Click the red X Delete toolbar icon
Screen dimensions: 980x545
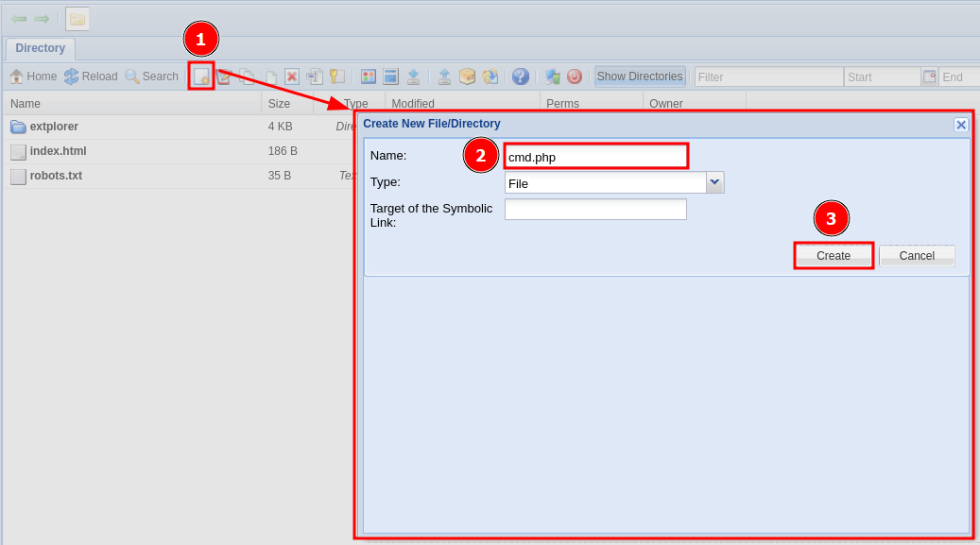(x=292, y=77)
